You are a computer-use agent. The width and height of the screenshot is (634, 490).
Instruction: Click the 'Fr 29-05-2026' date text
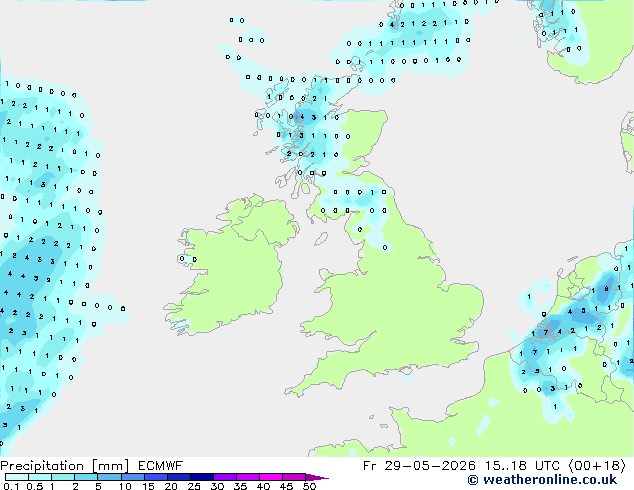(x=419, y=466)
